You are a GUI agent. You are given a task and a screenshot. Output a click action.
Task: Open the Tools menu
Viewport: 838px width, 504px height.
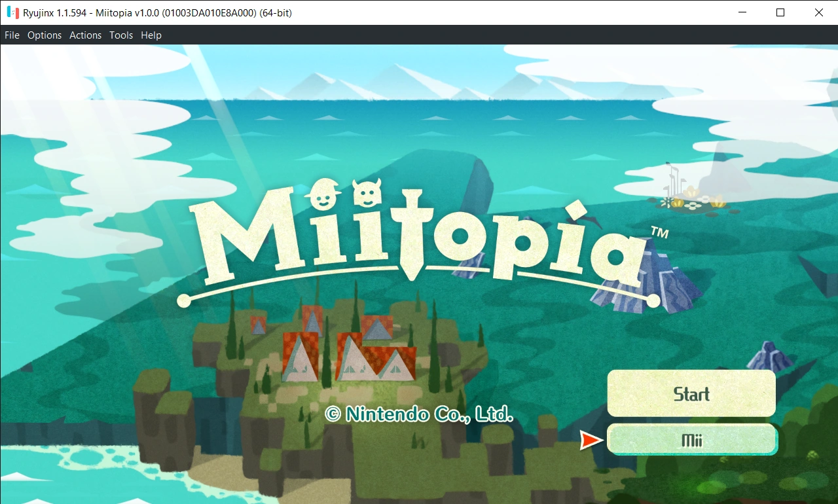120,35
